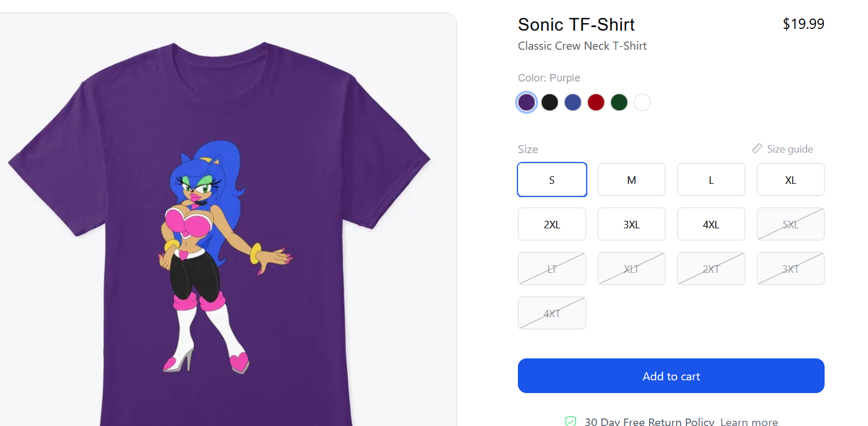Add the shirt to cart
Image resolution: width=868 pixels, height=426 pixels.
tap(671, 376)
